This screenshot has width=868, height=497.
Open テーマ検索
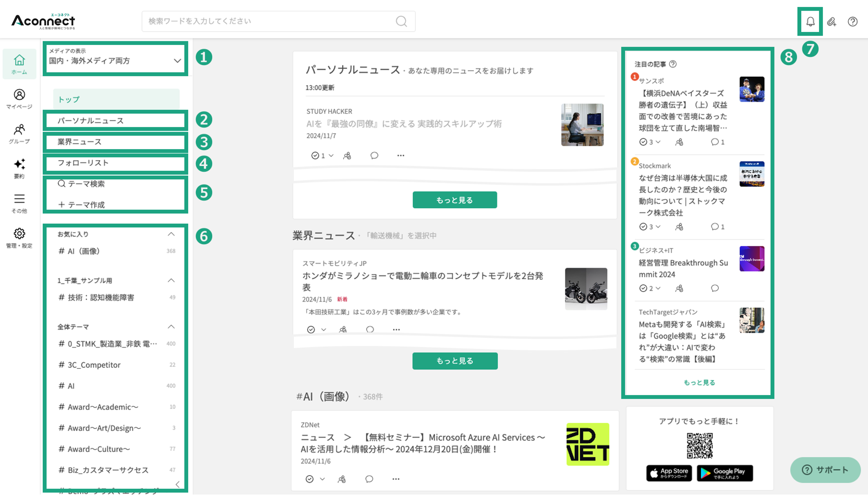coord(81,184)
